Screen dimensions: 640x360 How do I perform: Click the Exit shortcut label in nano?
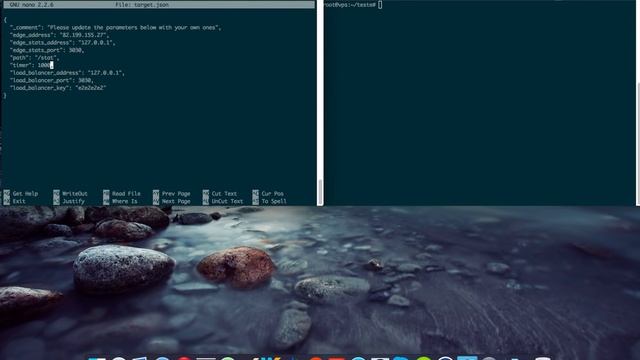pyautogui.click(x=19, y=201)
